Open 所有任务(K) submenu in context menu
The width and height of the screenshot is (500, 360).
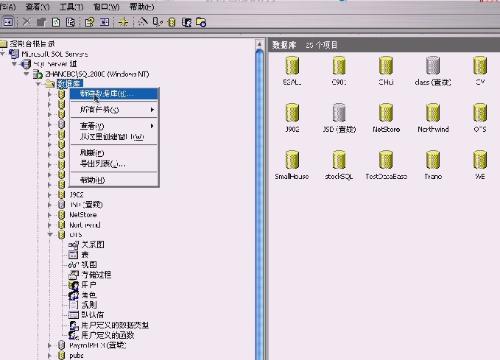114,109
